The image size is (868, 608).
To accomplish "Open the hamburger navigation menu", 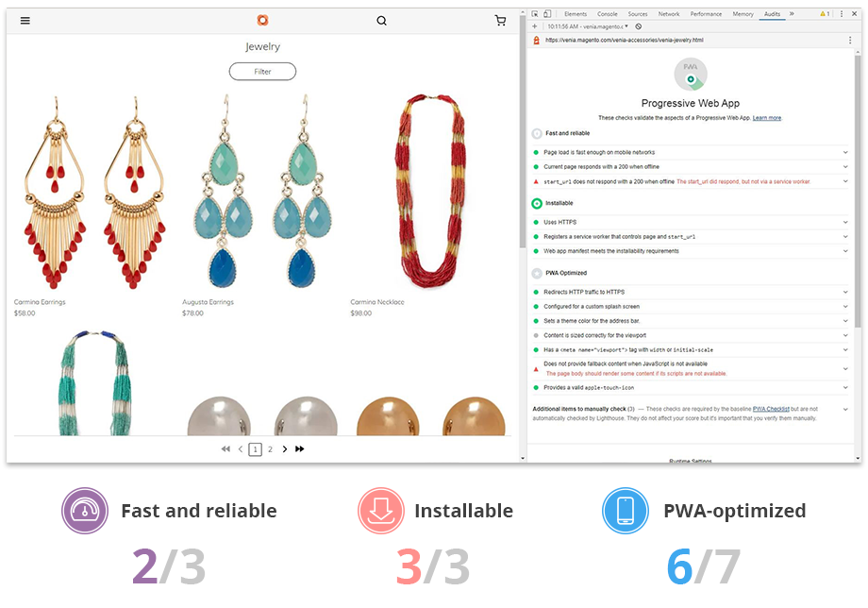I will click(25, 21).
